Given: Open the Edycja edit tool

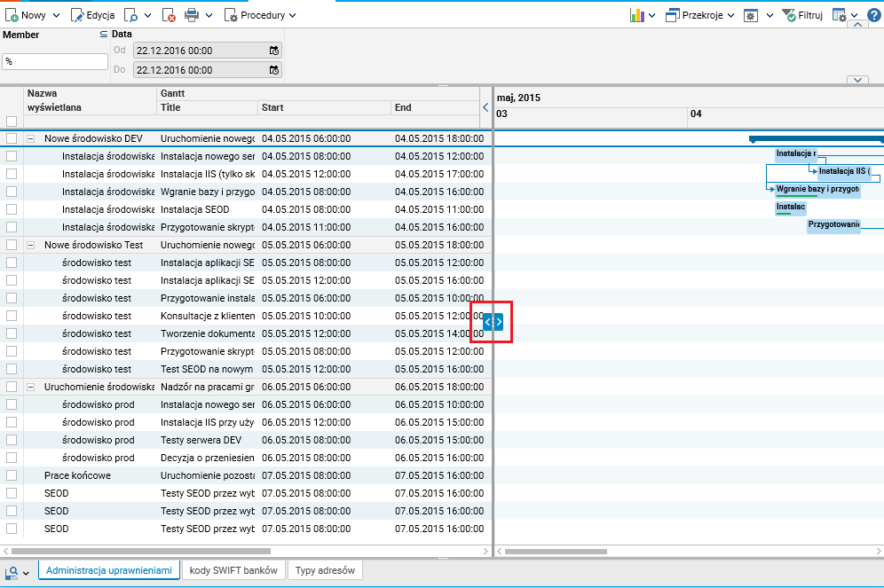Looking at the screenshot, I should [92, 15].
